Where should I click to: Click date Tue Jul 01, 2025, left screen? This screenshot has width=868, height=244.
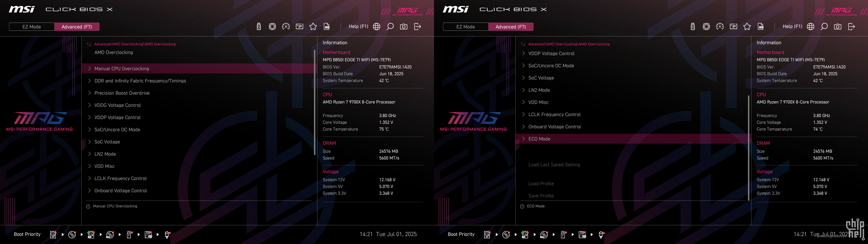point(396,234)
